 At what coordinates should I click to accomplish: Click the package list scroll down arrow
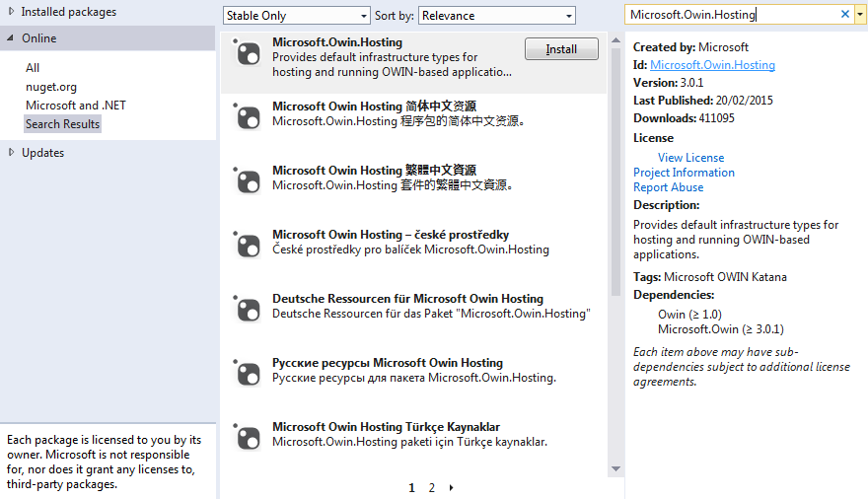coord(615,469)
